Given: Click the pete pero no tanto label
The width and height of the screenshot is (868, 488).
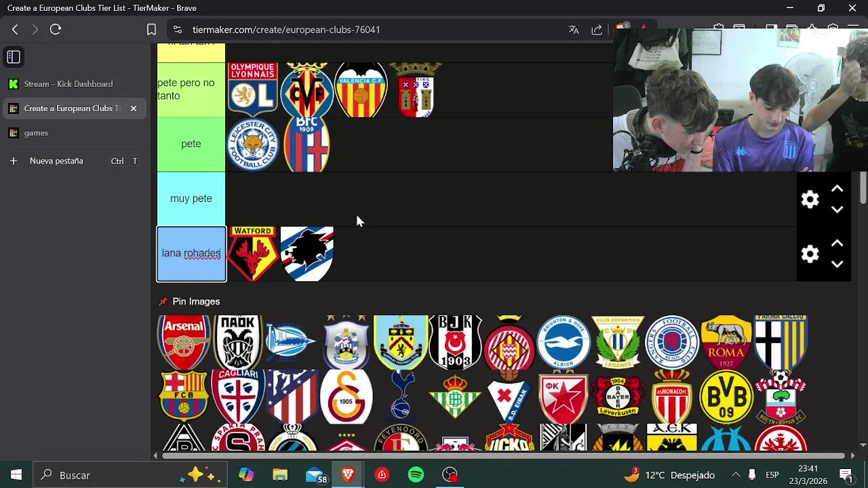Looking at the screenshot, I should click(191, 89).
